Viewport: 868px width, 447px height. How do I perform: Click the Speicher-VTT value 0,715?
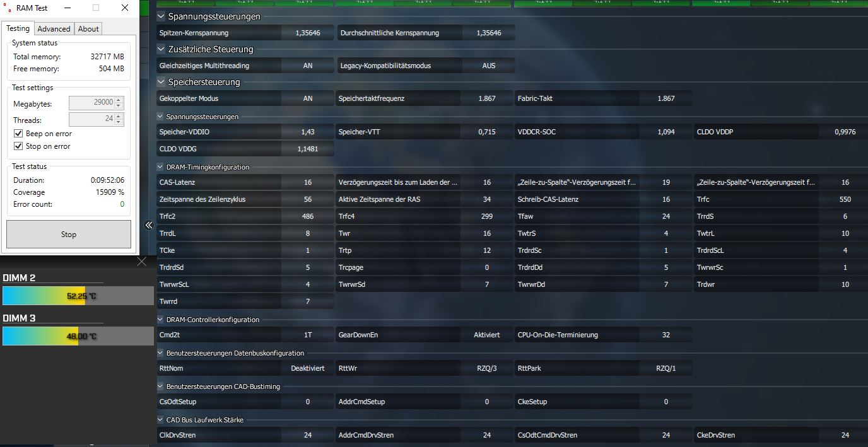(x=487, y=132)
